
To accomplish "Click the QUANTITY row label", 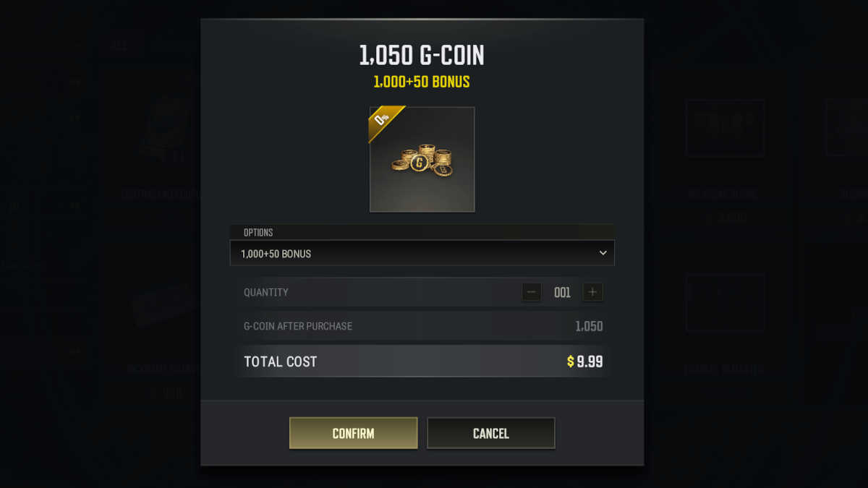I will pos(266,292).
